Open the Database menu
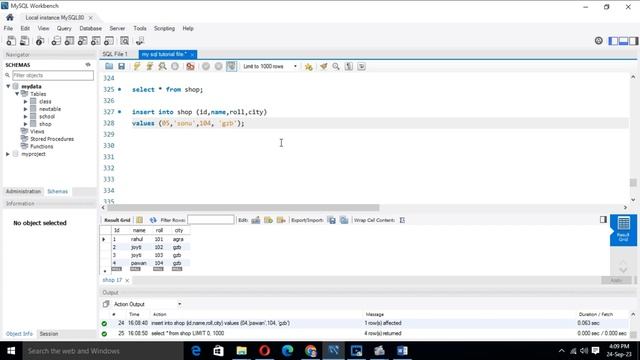 (91, 28)
